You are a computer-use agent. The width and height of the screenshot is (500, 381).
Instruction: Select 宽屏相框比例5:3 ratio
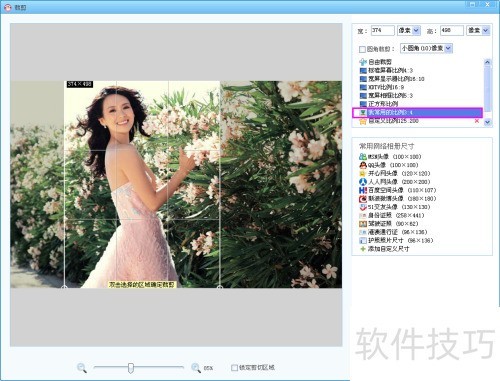point(390,95)
